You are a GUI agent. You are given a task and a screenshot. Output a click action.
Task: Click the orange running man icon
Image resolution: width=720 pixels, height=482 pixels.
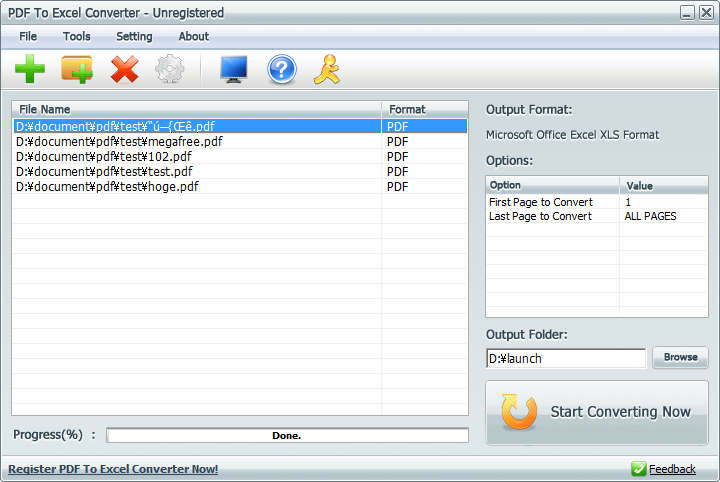(x=327, y=69)
